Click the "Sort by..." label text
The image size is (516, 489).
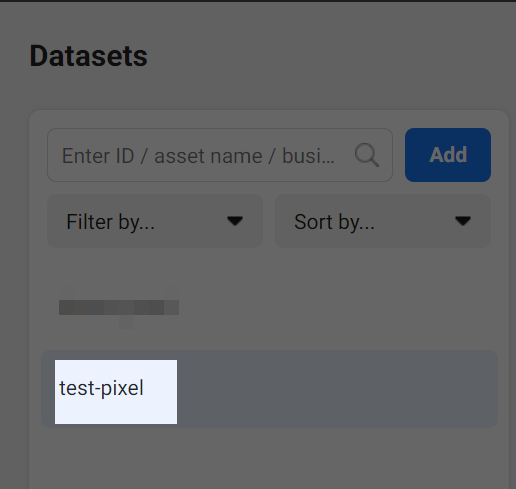point(334,222)
